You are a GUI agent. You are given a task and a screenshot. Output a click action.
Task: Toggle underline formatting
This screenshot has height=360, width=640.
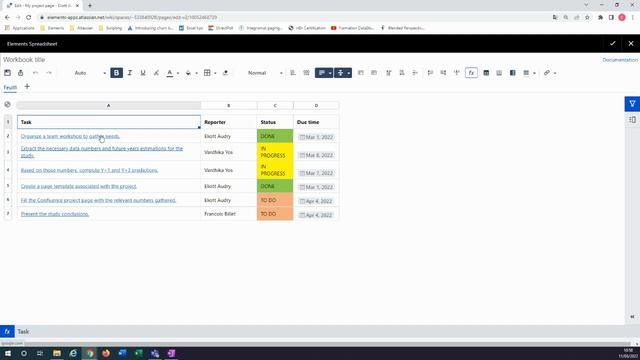pos(143,73)
